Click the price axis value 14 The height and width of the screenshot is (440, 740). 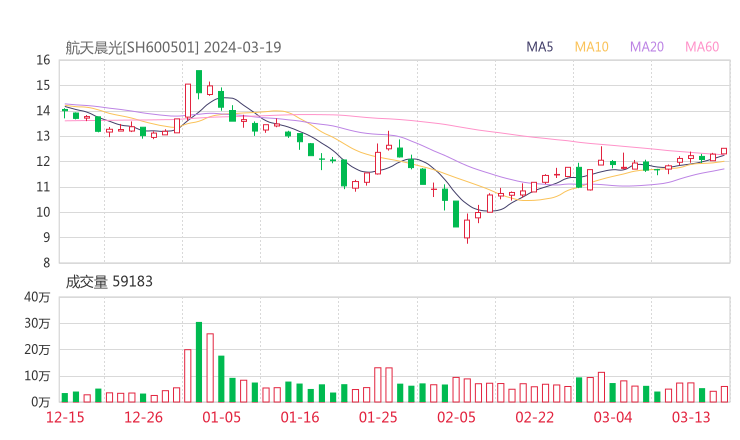pos(43,111)
